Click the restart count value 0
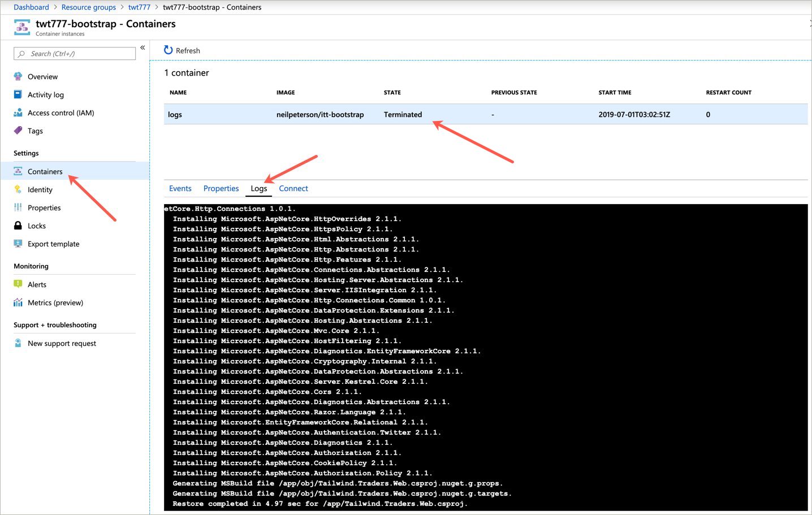Screen dimensions: 812x515 coord(708,115)
